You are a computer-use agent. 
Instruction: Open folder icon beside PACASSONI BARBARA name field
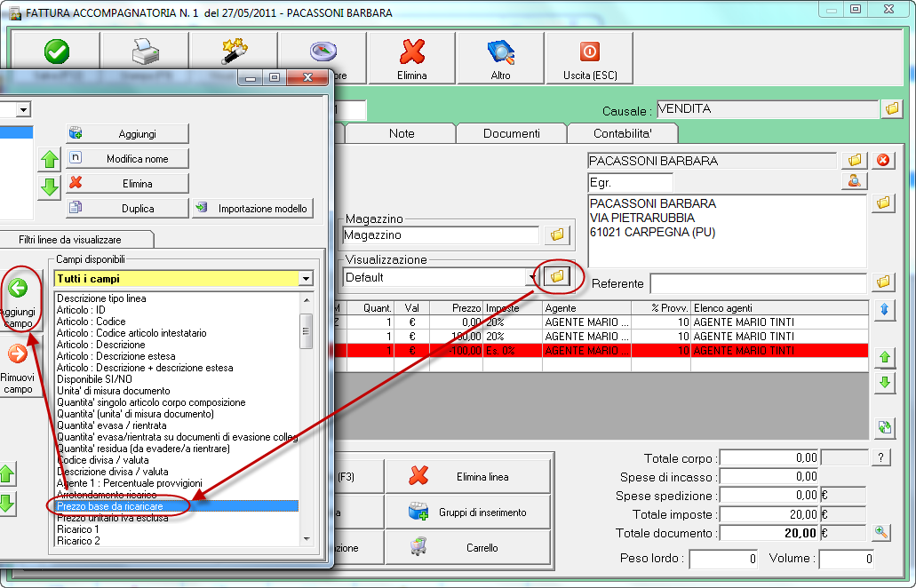(855, 160)
